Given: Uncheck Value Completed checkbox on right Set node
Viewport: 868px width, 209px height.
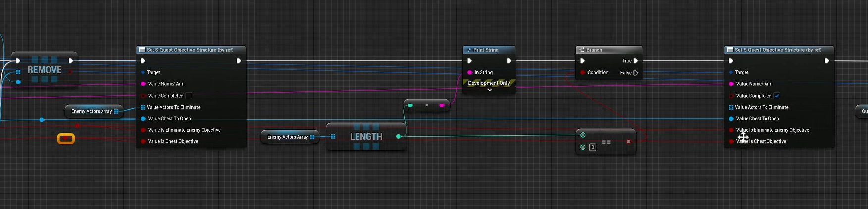Looking at the screenshot, I should [777, 96].
